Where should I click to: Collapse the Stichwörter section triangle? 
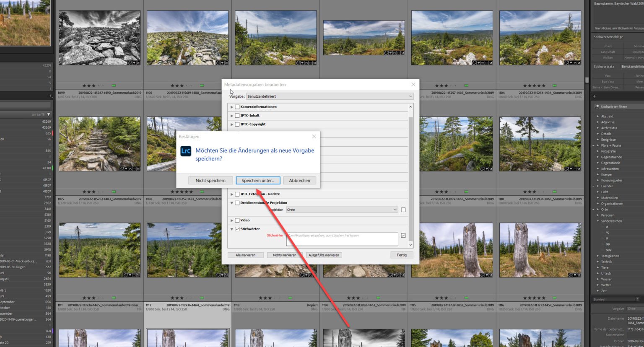tap(231, 229)
